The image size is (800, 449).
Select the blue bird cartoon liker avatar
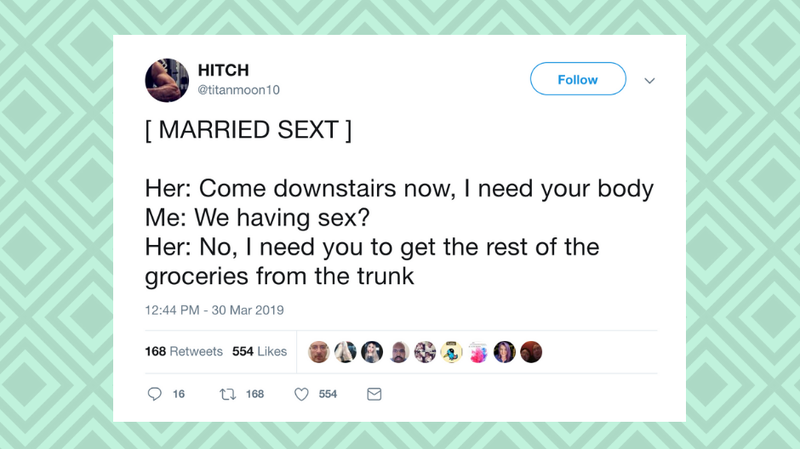(452, 352)
